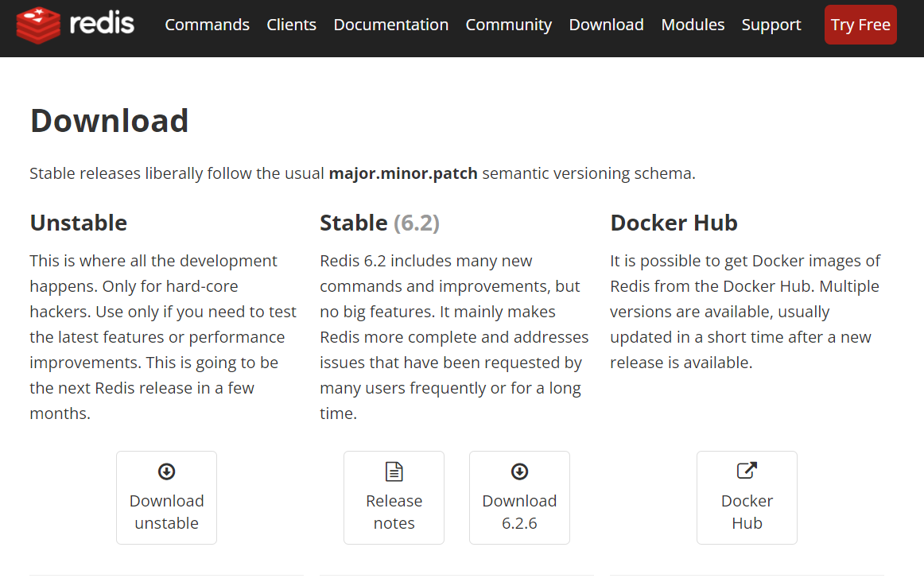The width and height of the screenshot is (924, 586).
Task: Open the Documentation nav link
Action: pyautogui.click(x=390, y=25)
